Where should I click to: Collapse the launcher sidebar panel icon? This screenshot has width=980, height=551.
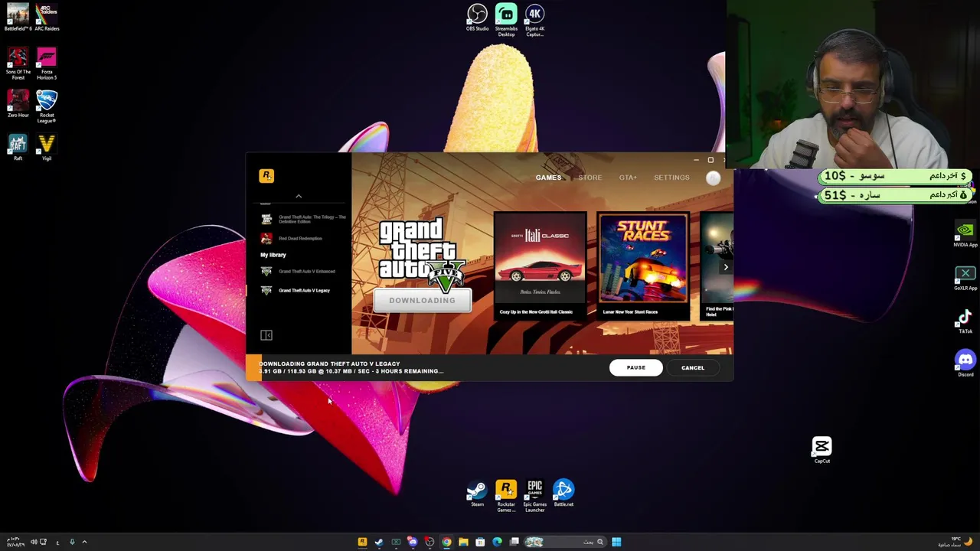pos(266,335)
